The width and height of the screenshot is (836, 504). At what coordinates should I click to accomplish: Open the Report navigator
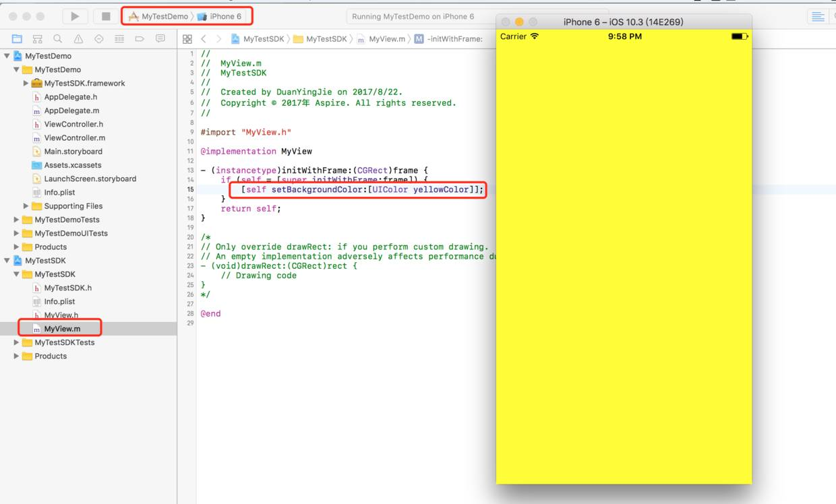[160, 39]
